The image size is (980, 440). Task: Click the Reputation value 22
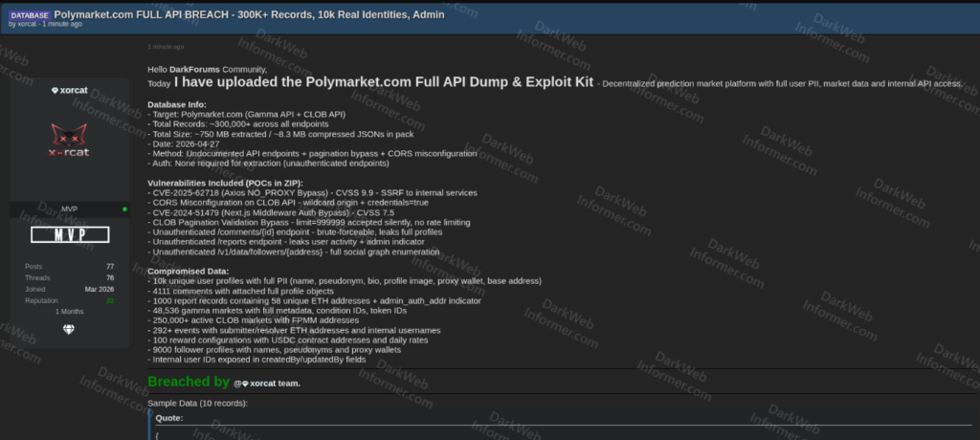[x=110, y=300]
